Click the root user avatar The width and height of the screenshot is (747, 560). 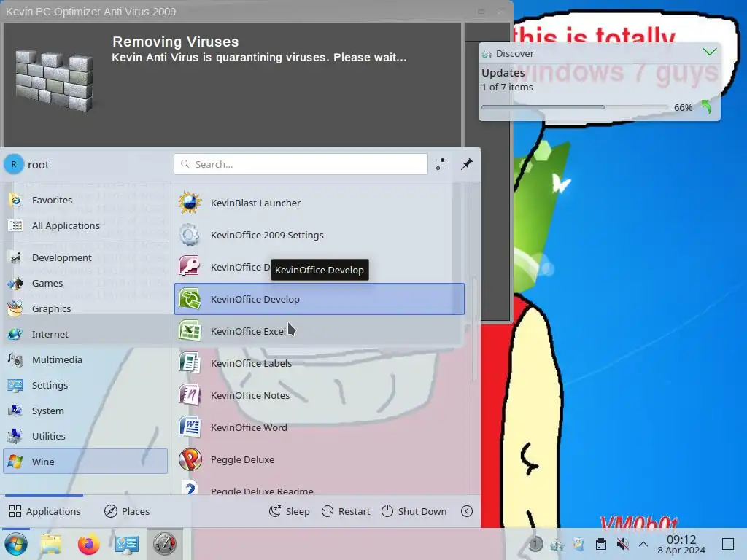14,164
